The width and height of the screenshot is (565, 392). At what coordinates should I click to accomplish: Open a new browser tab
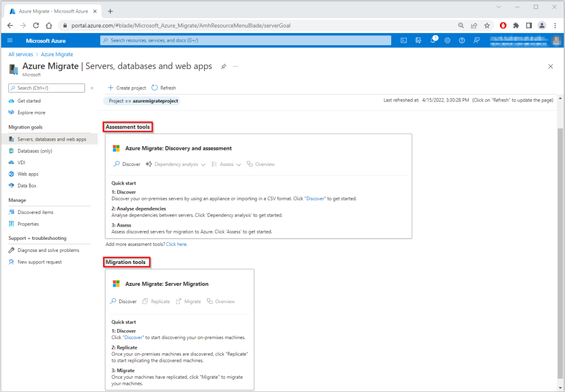(110, 11)
